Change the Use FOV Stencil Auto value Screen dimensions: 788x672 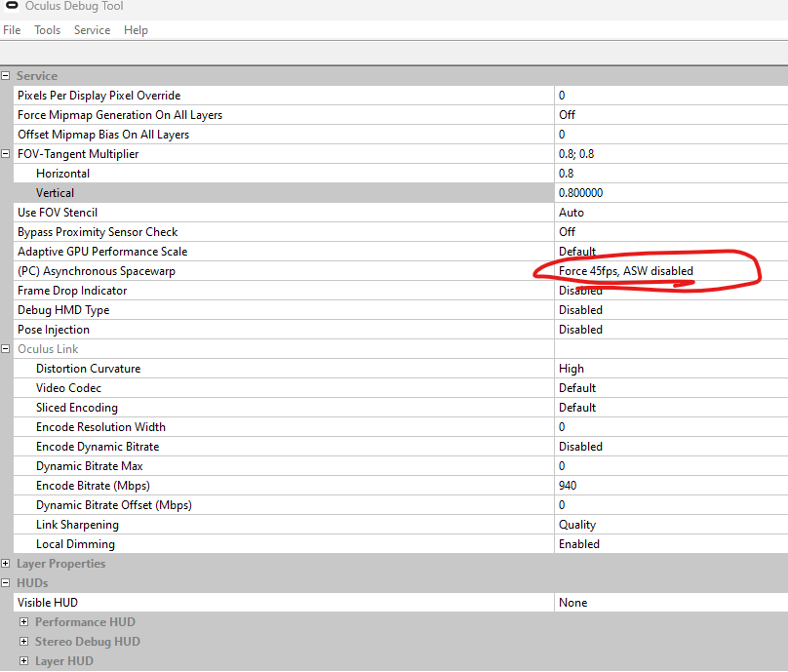tap(671, 213)
